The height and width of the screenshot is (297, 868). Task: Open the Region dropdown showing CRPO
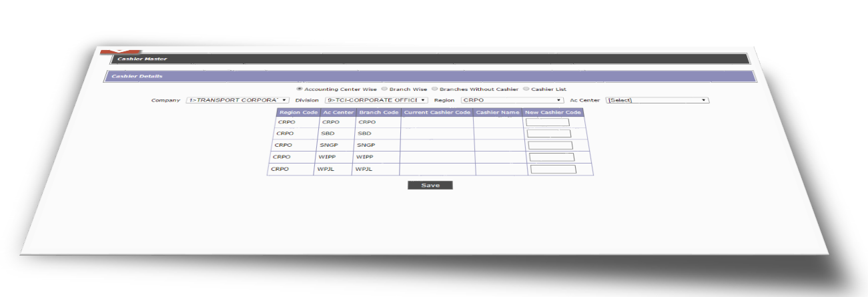[x=512, y=100]
